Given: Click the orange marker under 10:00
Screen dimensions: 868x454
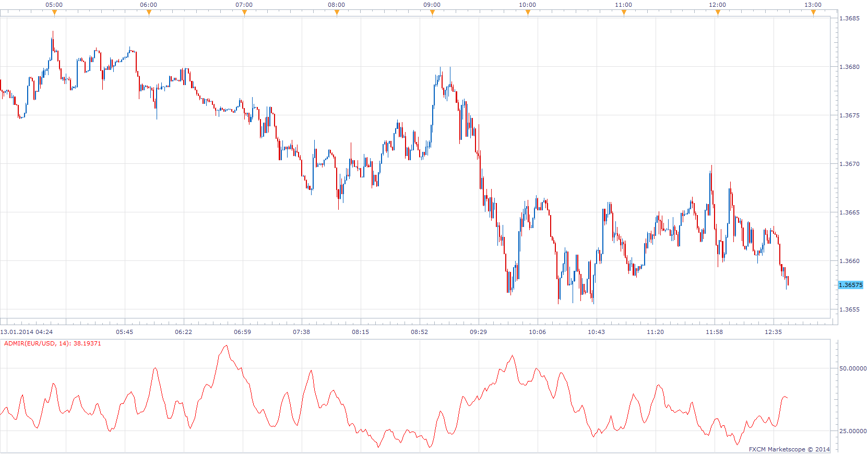Looking at the screenshot, I should click(528, 13).
